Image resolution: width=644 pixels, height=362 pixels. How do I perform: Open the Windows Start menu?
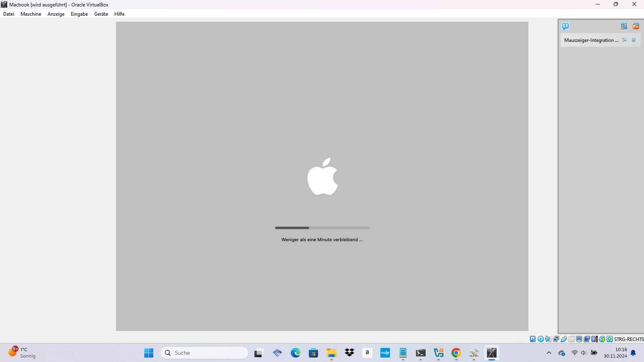tap(149, 353)
